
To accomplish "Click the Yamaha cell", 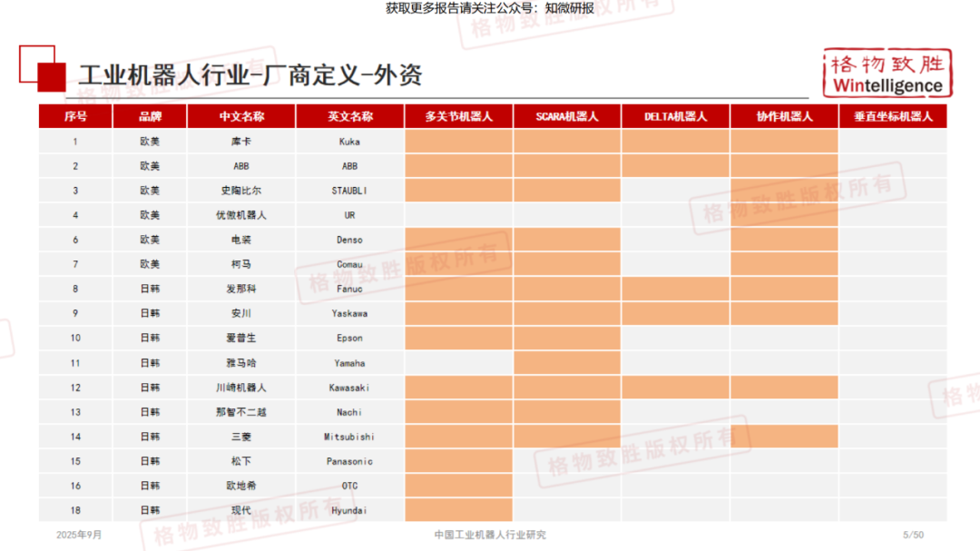I will (x=350, y=363).
